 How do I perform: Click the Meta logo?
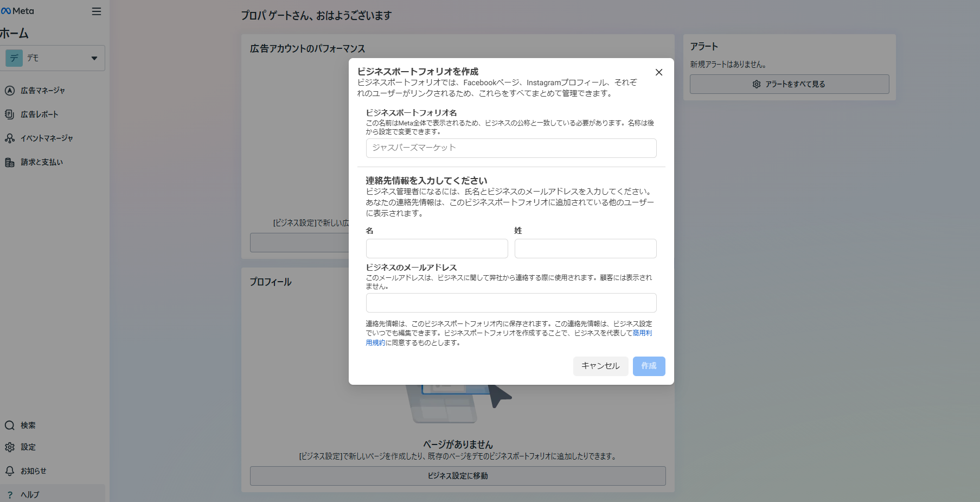(x=17, y=11)
